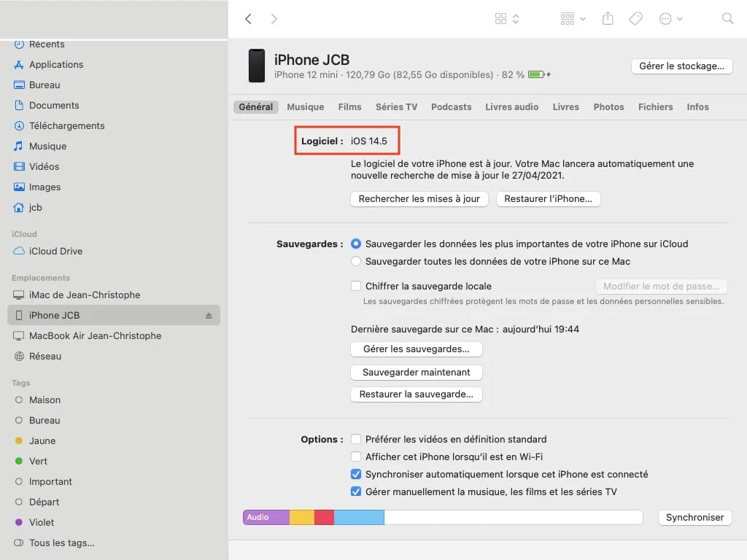Switch to the Films tab

click(x=349, y=107)
